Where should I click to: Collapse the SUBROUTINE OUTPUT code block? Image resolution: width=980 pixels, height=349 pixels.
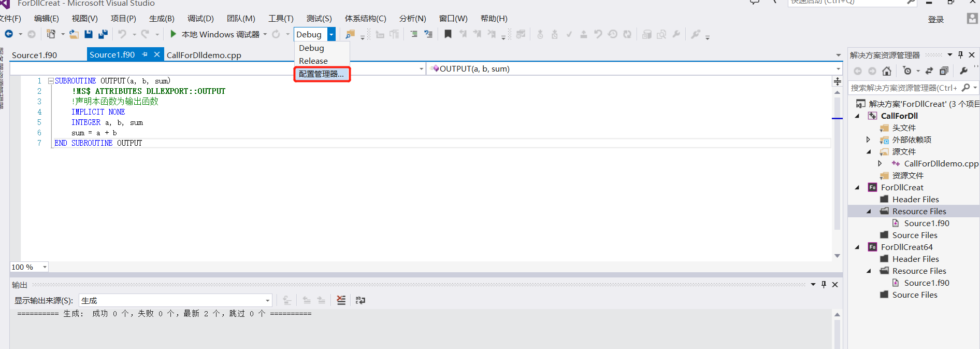tap(51, 81)
